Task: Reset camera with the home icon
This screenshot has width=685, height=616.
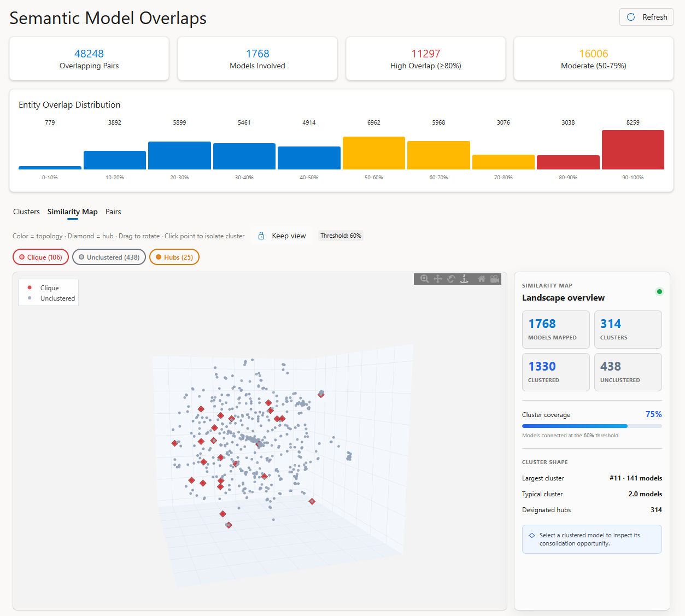Action: 482,279
